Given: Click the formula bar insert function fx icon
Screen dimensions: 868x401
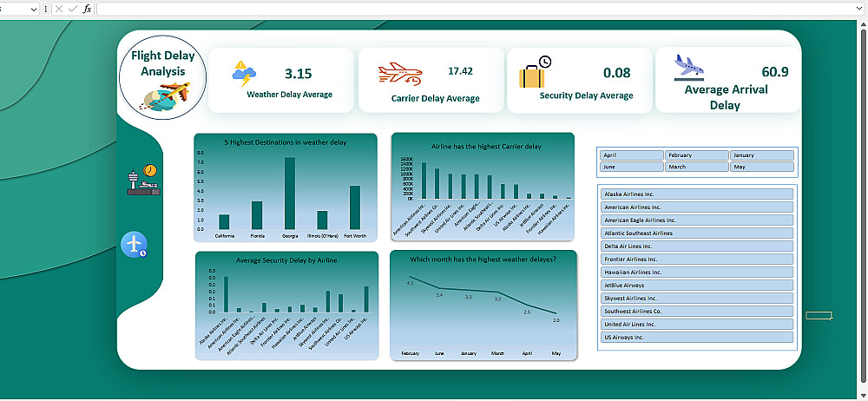Looking at the screenshot, I should coord(87,9).
